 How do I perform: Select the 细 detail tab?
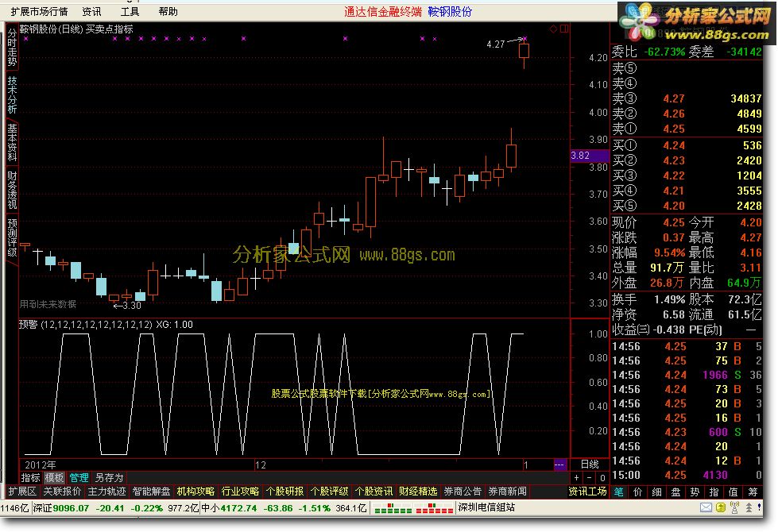point(657,492)
